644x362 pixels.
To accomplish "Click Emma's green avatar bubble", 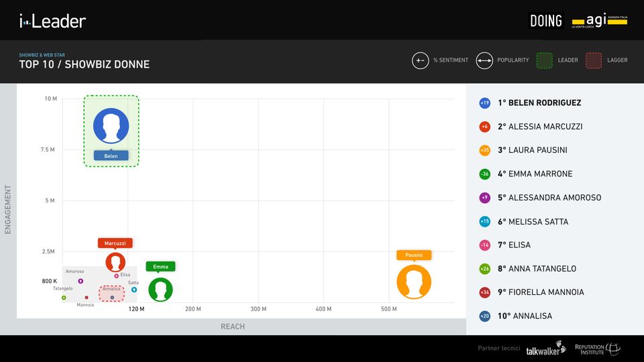I will [x=160, y=290].
